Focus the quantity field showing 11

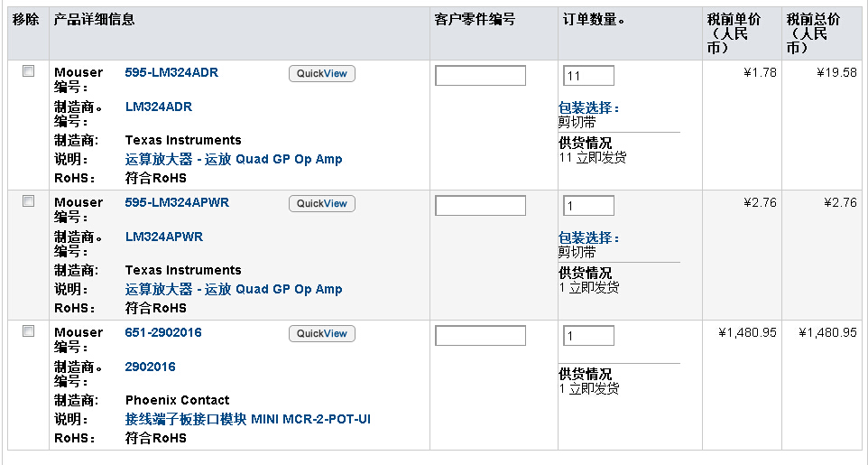(588, 75)
